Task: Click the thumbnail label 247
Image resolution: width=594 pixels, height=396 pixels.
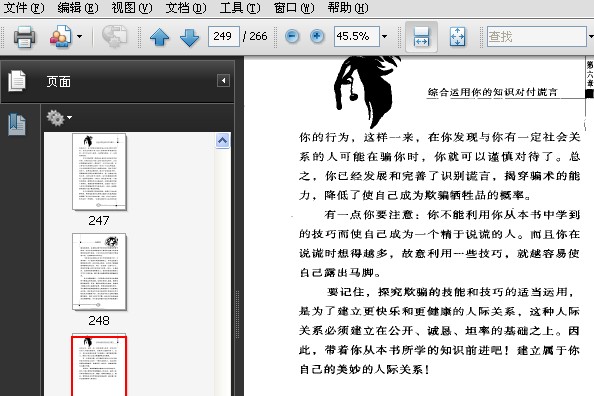Action: pos(99,221)
